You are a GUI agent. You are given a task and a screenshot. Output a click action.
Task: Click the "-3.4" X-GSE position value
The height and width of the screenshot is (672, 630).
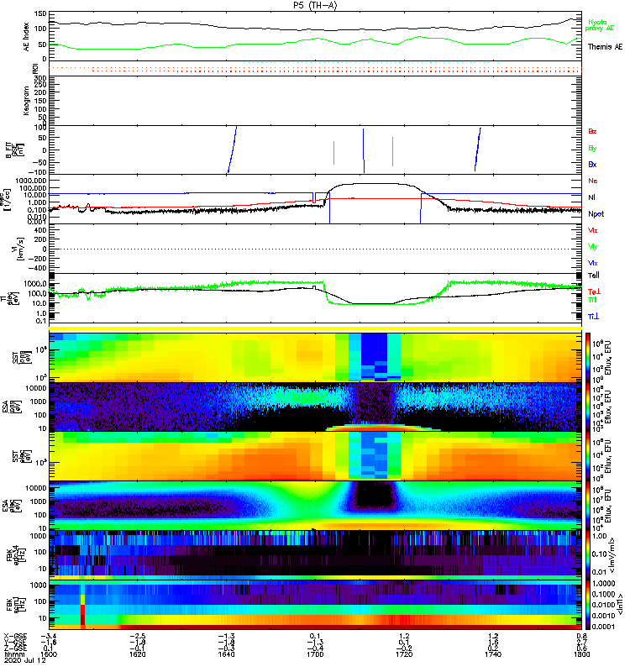49,637
